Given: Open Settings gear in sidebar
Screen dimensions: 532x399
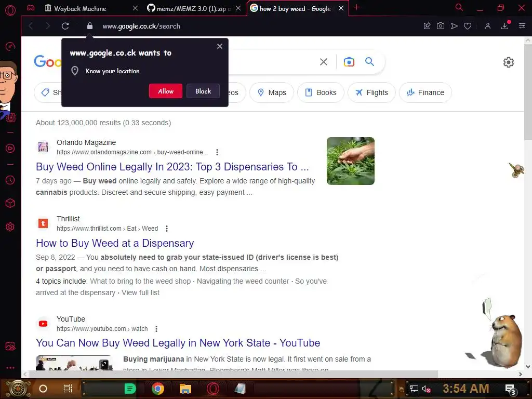Looking at the screenshot, I should 10,227.
